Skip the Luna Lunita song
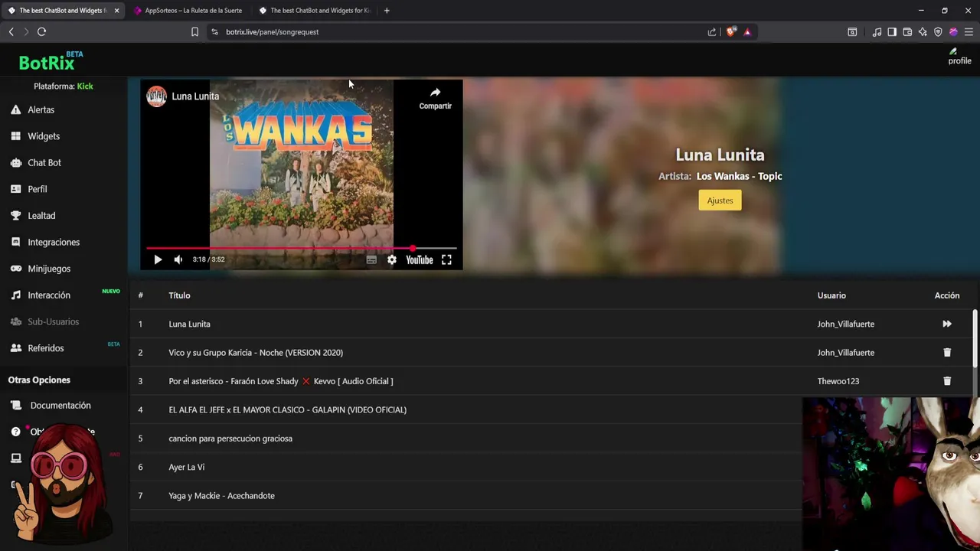Screen dimensions: 980x551 pos(947,324)
